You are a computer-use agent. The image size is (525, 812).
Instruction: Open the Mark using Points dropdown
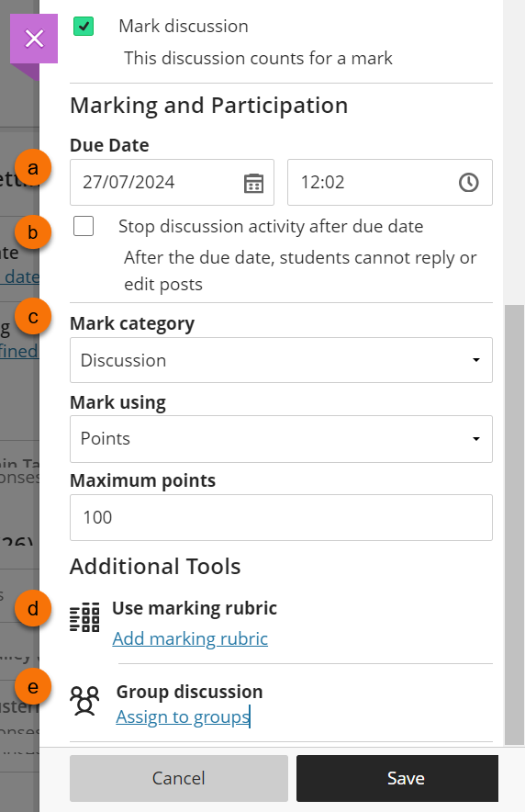coord(281,439)
